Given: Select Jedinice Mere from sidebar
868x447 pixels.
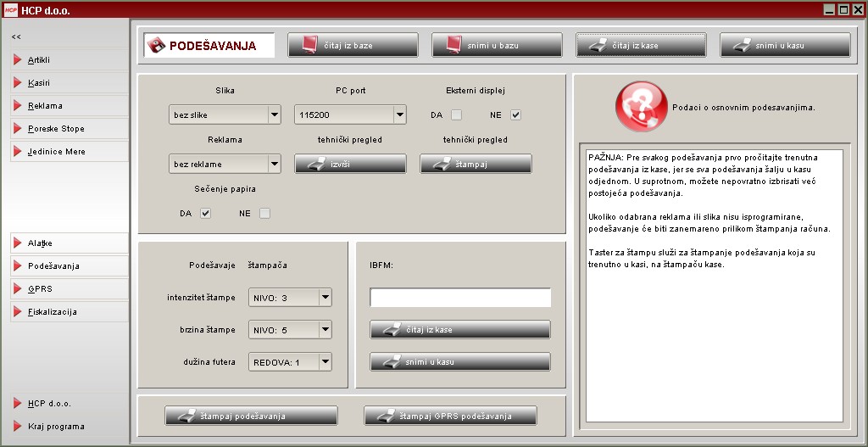Looking at the screenshot, I should (x=56, y=152).
